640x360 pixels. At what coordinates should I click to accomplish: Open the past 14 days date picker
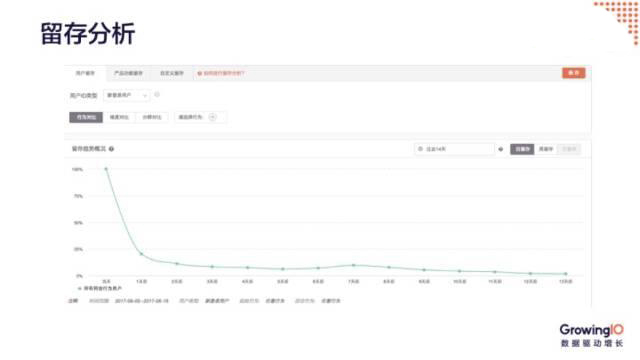[x=454, y=149]
